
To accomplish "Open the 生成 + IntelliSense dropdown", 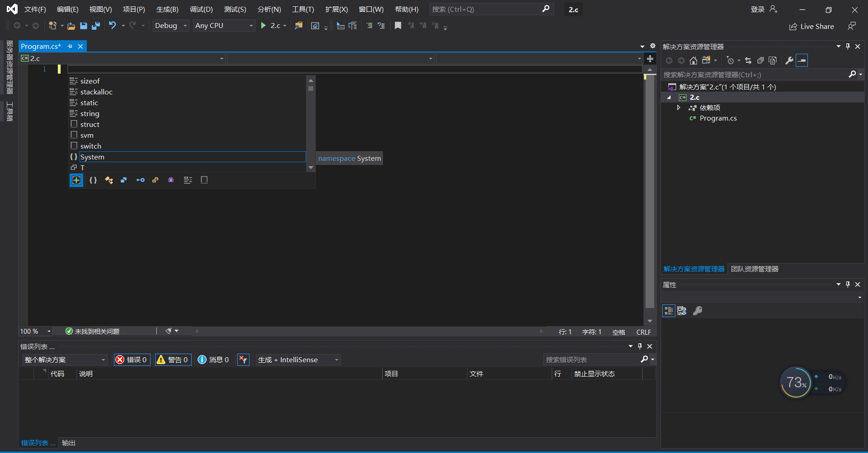I will tap(298, 360).
